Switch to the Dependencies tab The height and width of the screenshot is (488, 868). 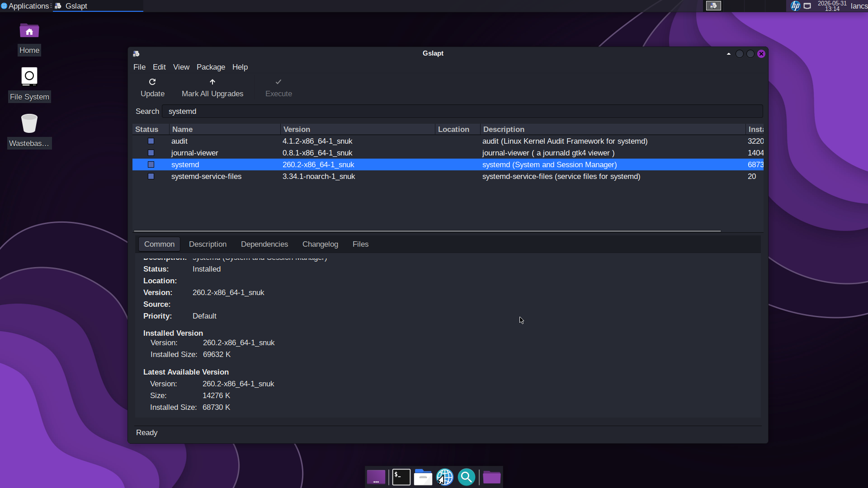(264, 244)
